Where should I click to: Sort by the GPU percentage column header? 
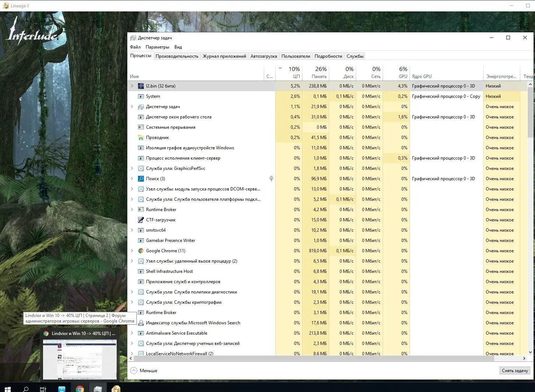396,73
